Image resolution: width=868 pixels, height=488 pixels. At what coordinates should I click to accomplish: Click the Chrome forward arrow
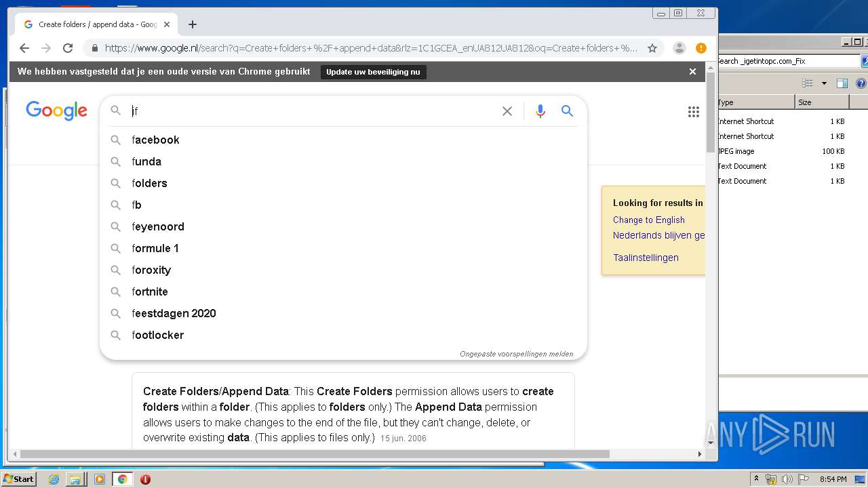[46, 48]
